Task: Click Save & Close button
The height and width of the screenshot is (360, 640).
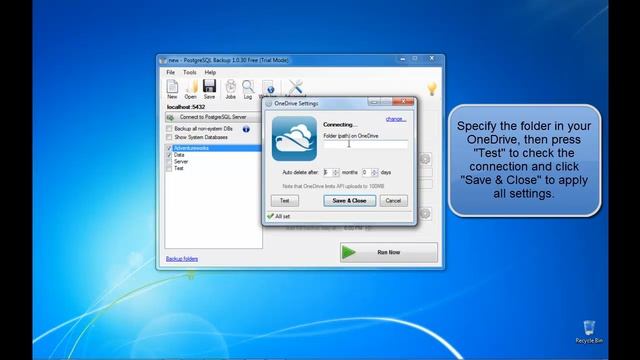Action: tap(349, 200)
